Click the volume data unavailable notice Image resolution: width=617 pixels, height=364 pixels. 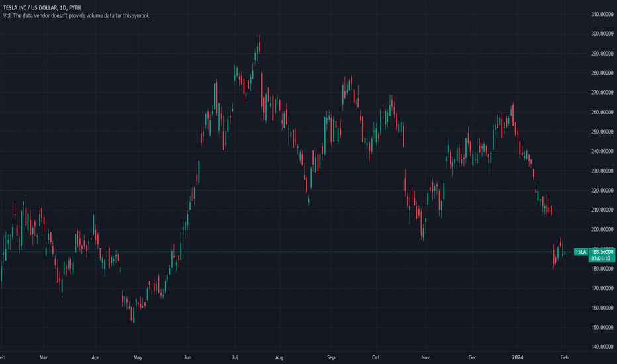(x=76, y=16)
